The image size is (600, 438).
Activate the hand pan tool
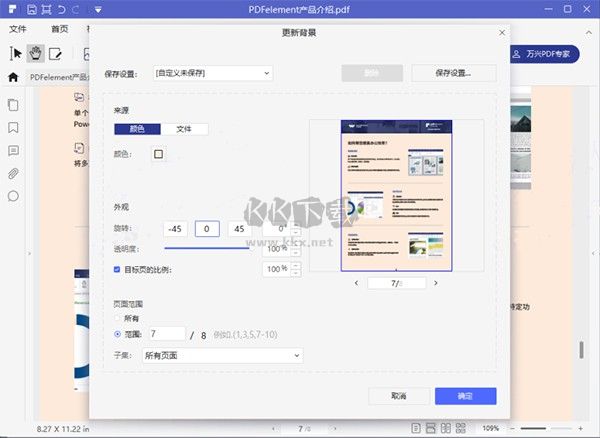click(x=36, y=54)
